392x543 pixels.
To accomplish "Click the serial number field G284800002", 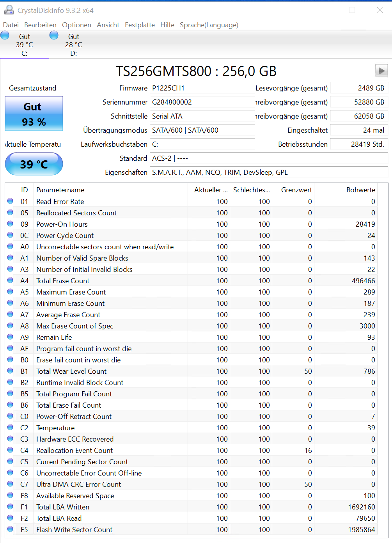I will [x=202, y=102].
